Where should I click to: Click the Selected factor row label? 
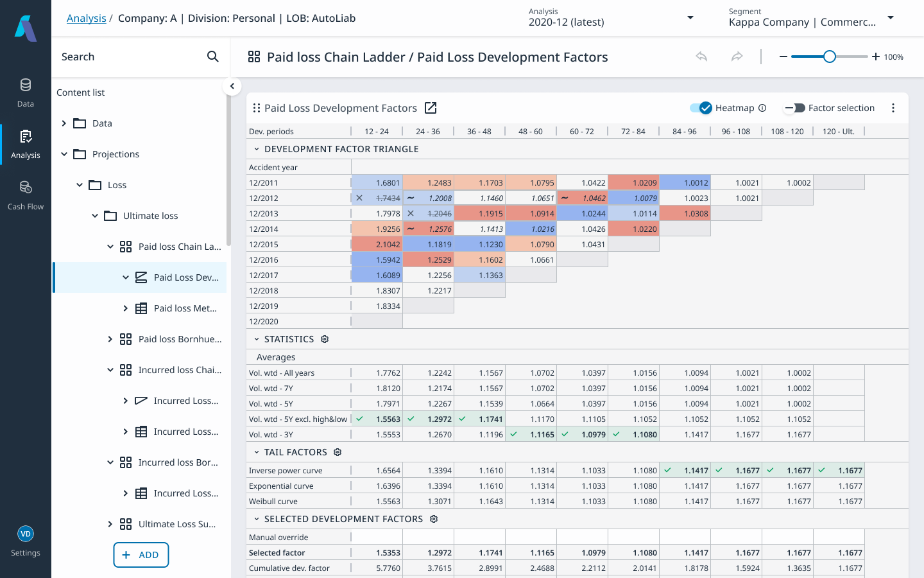pos(277,552)
